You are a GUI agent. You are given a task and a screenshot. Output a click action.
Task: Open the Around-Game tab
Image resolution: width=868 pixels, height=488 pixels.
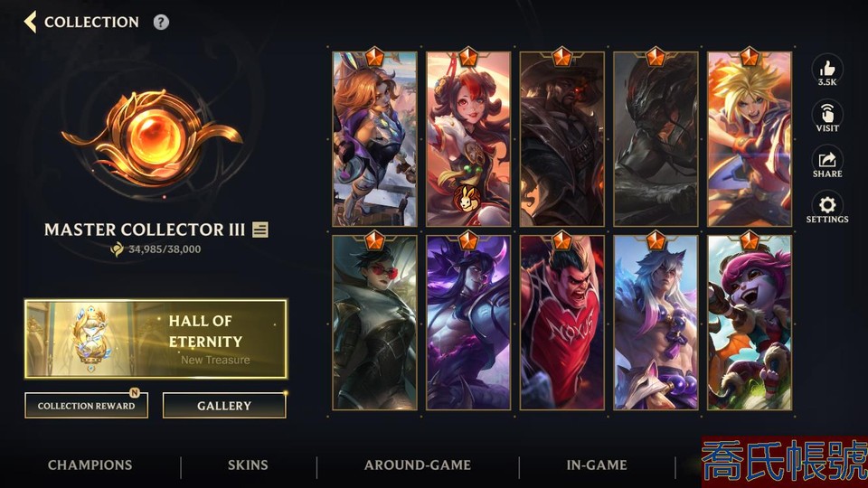point(418,465)
